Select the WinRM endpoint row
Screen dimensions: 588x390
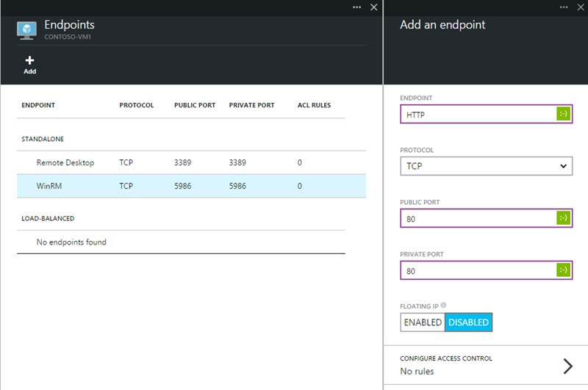181,187
